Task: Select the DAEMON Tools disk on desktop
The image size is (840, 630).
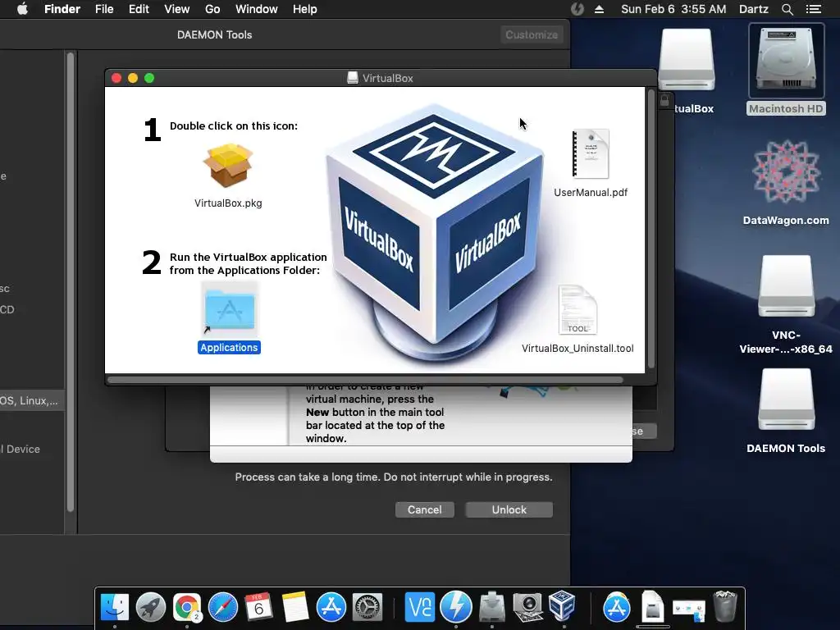Action: (786, 399)
